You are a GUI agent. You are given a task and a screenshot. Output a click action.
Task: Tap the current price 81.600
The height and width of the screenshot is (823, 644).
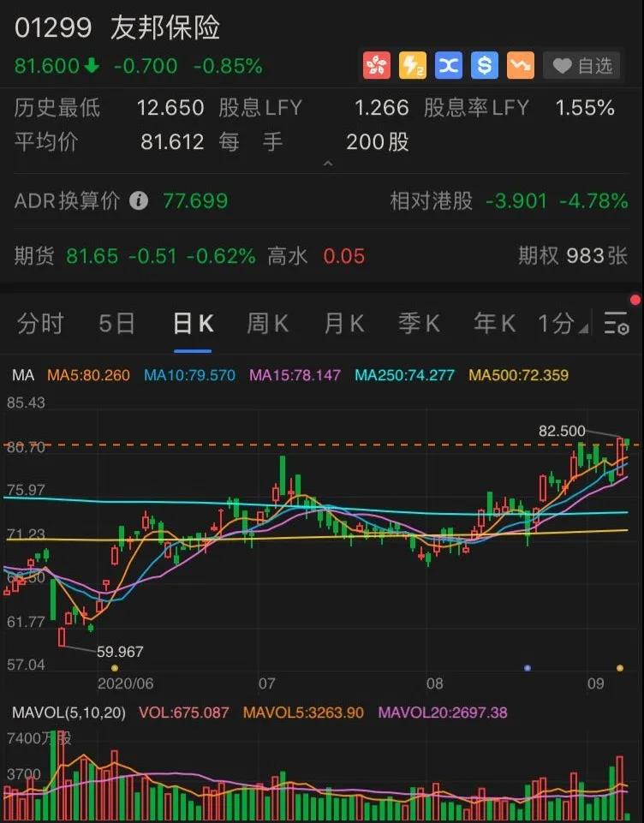pyautogui.click(x=47, y=66)
